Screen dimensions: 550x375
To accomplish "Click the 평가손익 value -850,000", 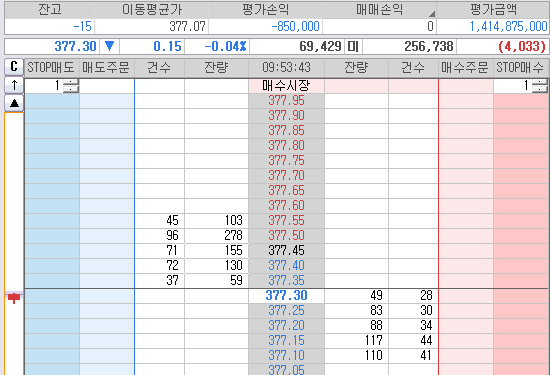I will [x=295, y=26].
